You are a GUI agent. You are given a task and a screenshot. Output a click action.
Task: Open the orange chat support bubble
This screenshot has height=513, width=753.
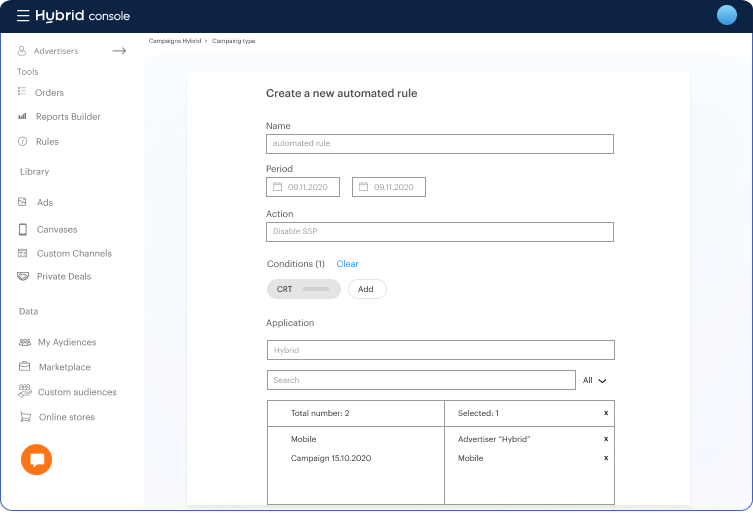[x=36, y=460]
